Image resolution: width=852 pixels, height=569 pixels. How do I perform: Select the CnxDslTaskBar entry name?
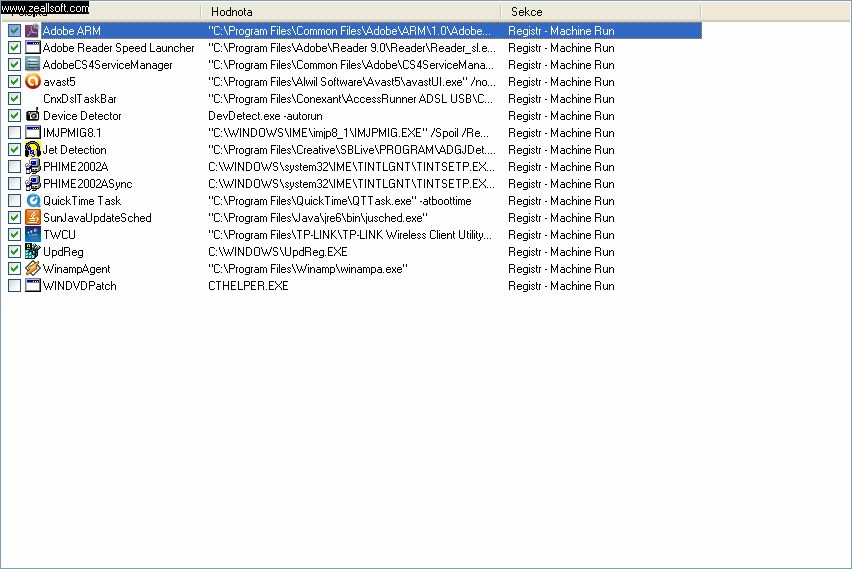tap(79, 99)
